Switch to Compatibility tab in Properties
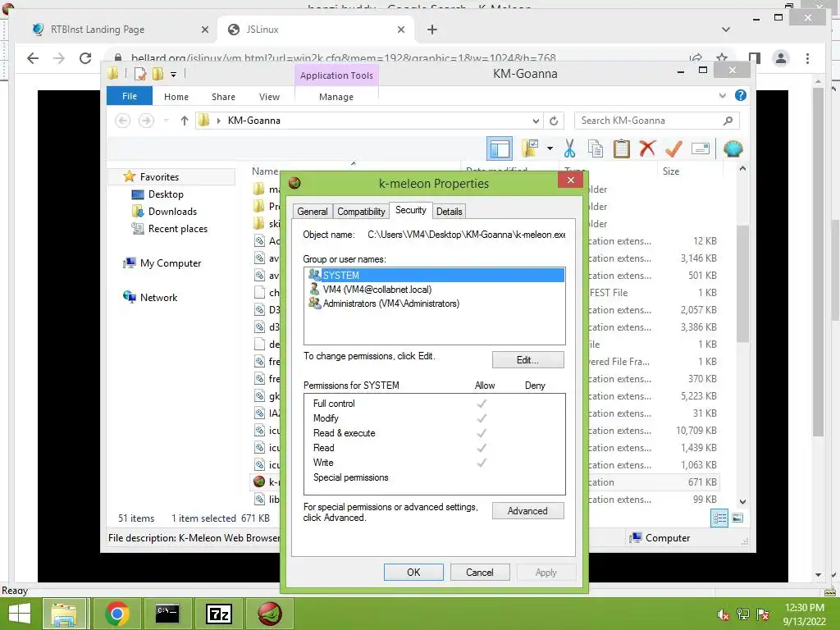Screen dimensions: 840x630 [x=361, y=211]
